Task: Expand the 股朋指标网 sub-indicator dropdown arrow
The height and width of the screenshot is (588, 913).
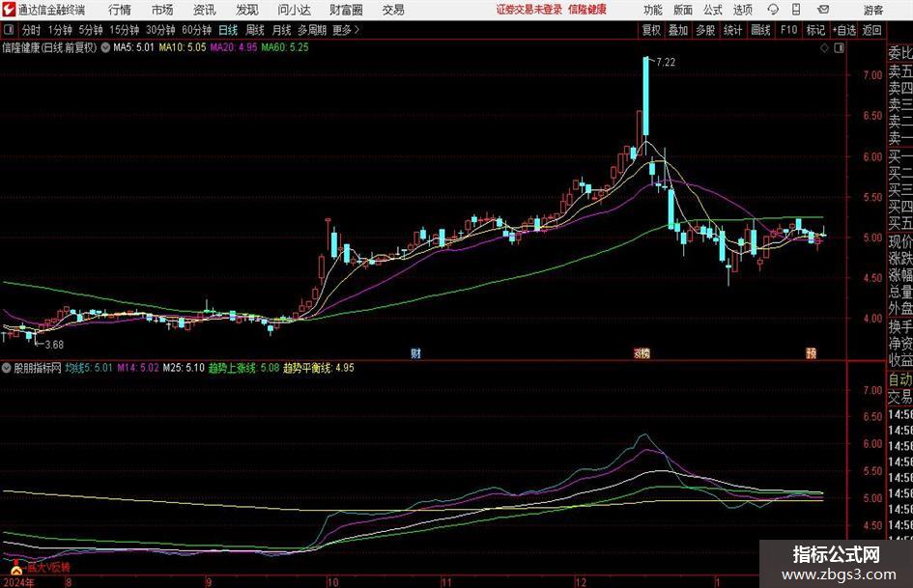Action: [7, 368]
